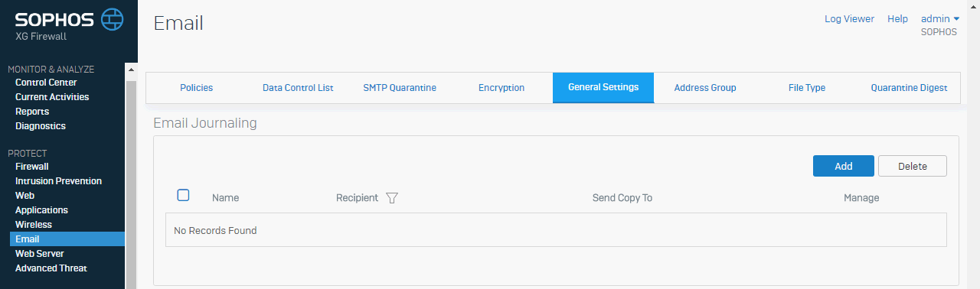
Task: Click the Sophos globe logo icon
Action: click(x=113, y=18)
